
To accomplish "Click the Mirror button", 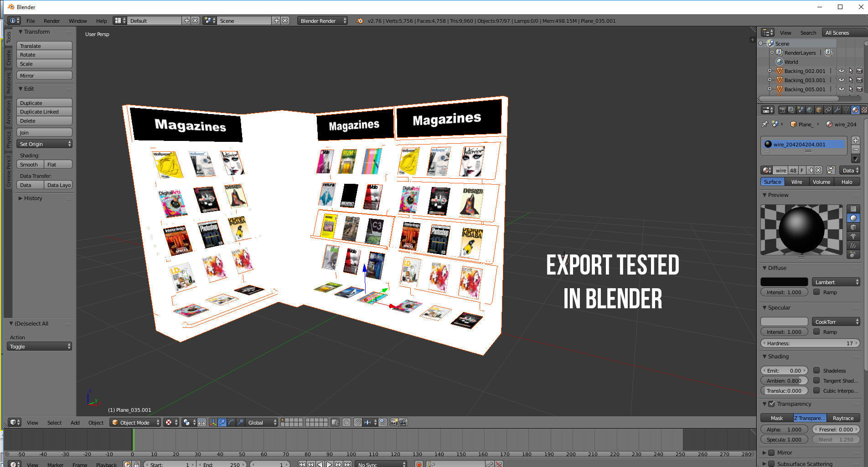I will 44,75.
